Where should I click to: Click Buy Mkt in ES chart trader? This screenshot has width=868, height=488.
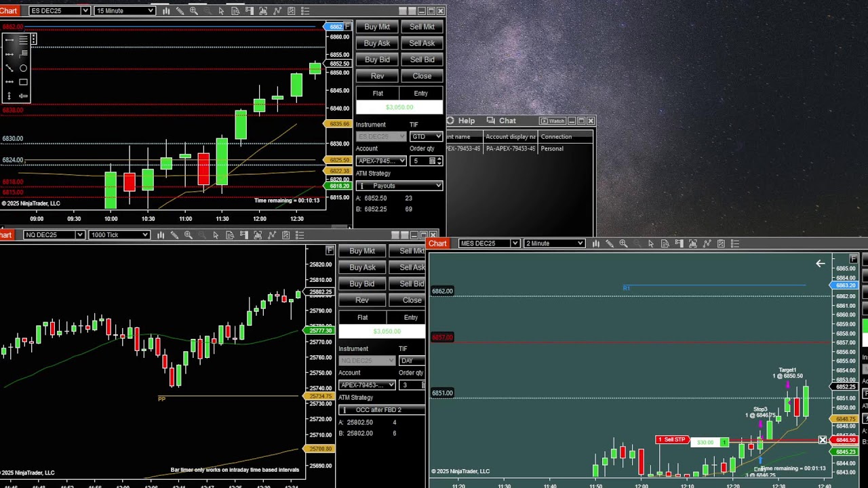(377, 27)
